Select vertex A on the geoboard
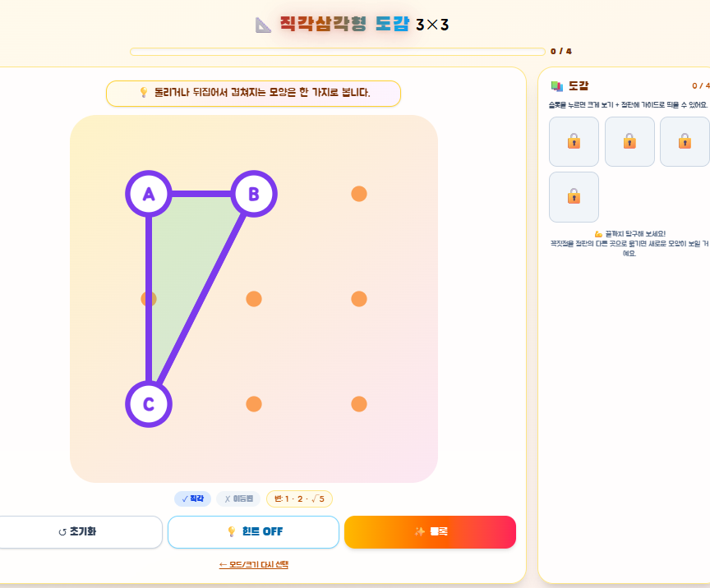Image resolution: width=710 pixels, height=588 pixels. 149,194
